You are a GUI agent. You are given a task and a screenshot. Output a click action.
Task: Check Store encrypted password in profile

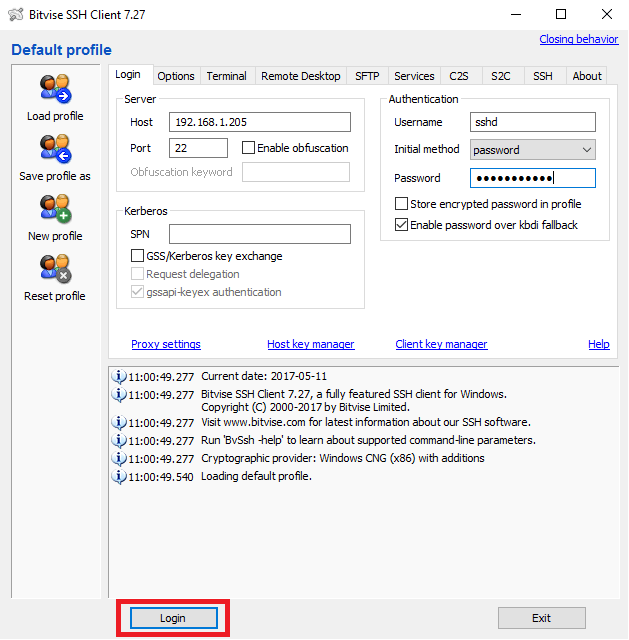pos(402,204)
